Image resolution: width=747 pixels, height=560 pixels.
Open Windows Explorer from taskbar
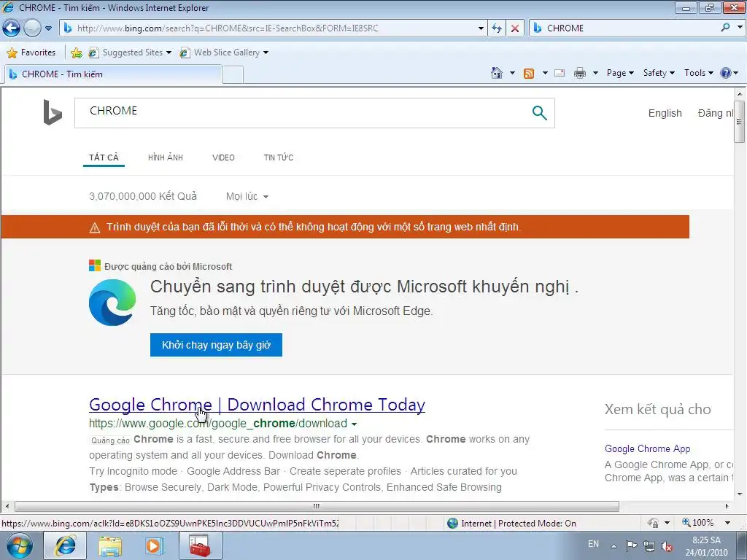pyautogui.click(x=109, y=545)
